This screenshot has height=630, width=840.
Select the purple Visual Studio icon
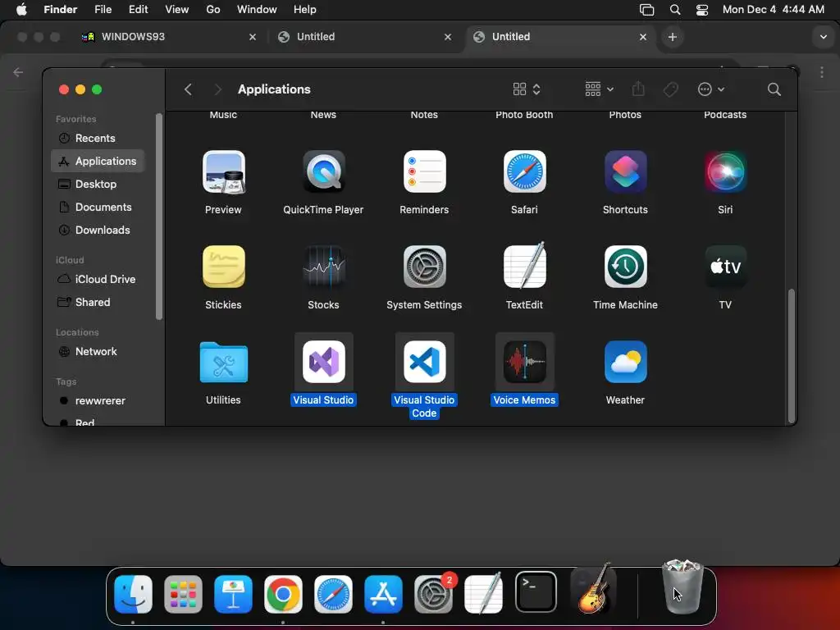tap(323, 362)
